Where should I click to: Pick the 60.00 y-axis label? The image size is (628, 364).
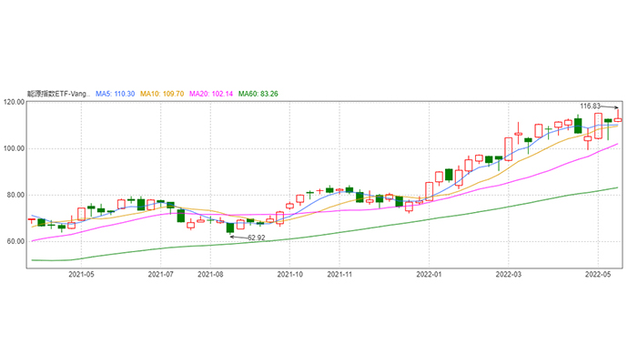pos(14,241)
